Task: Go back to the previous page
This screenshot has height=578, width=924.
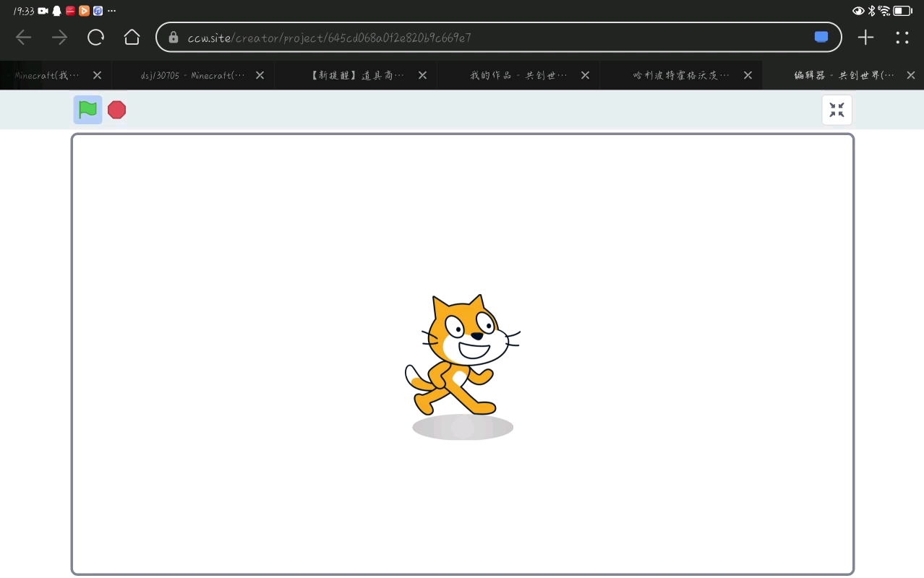Action: [x=23, y=37]
